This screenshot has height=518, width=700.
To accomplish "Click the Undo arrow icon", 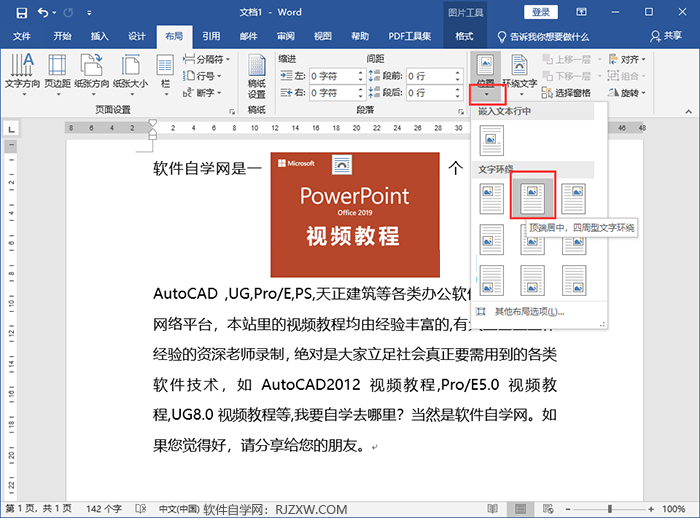I will 43,13.
